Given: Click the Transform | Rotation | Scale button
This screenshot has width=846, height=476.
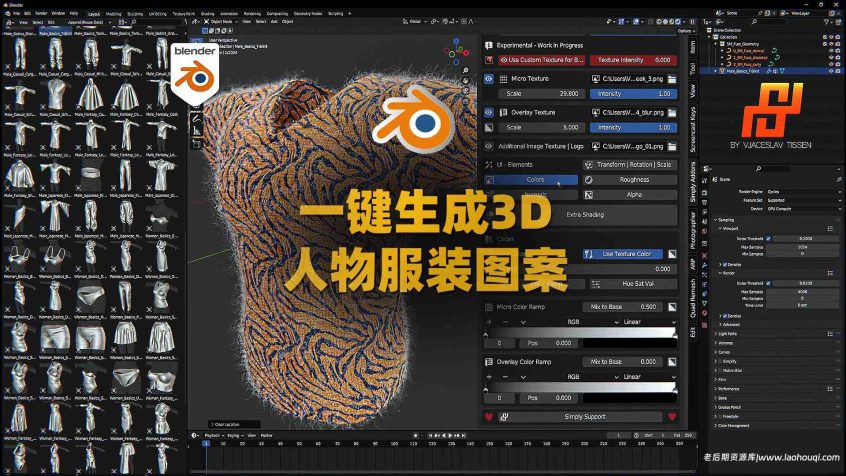Looking at the screenshot, I should pos(629,165).
